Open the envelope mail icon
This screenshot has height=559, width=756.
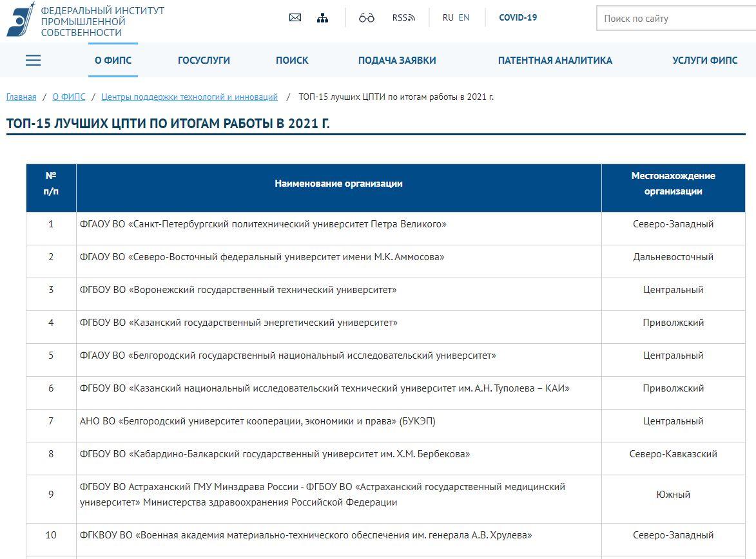(295, 18)
